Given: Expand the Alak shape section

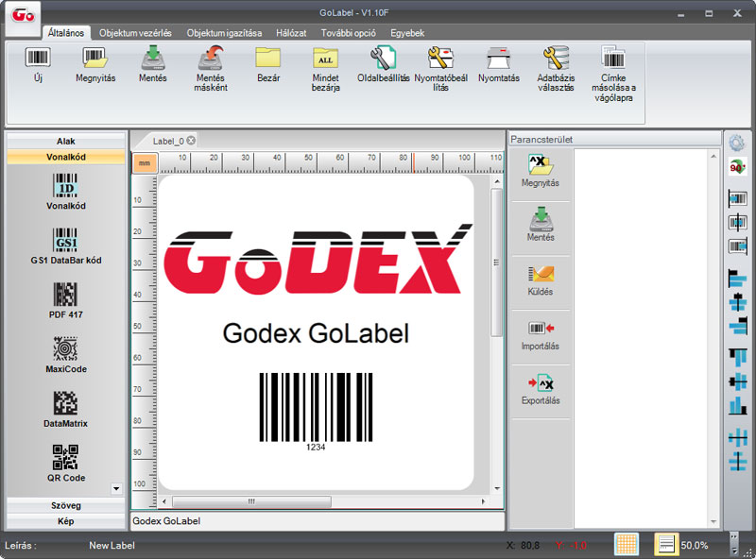Looking at the screenshot, I should 66,142.
